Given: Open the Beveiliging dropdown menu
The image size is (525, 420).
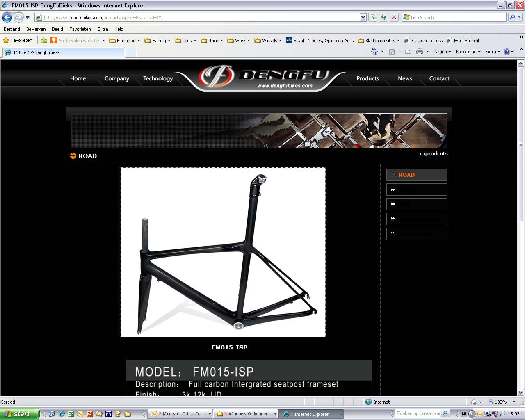Looking at the screenshot, I should [468, 52].
